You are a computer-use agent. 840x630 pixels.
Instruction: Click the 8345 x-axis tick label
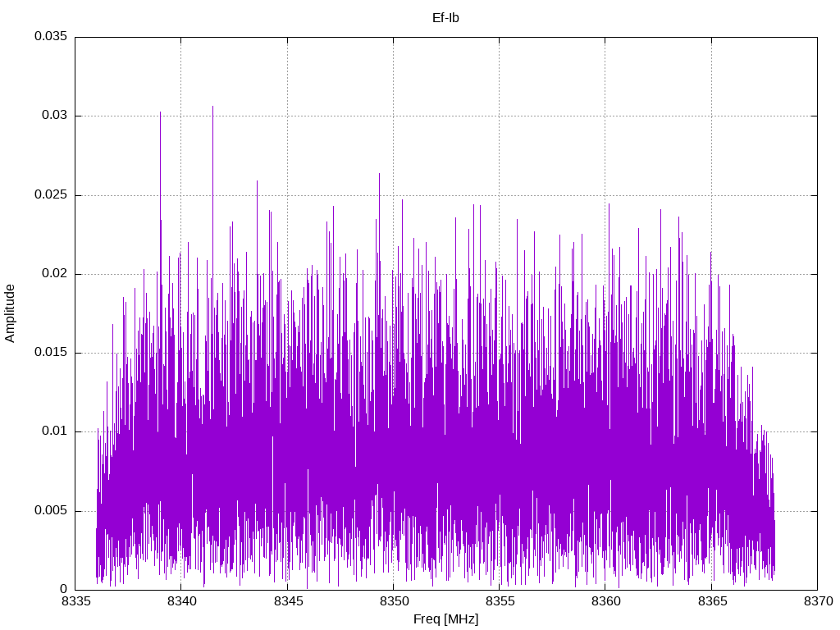(288, 601)
